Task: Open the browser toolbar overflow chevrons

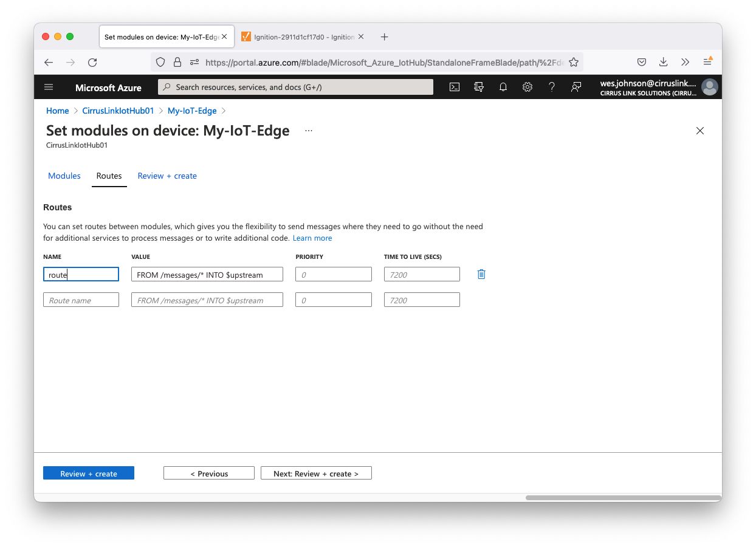Action: (686, 62)
